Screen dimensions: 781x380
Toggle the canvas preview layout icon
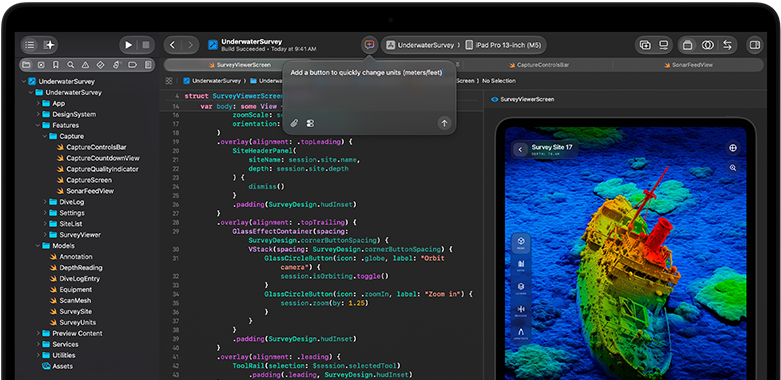point(688,45)
